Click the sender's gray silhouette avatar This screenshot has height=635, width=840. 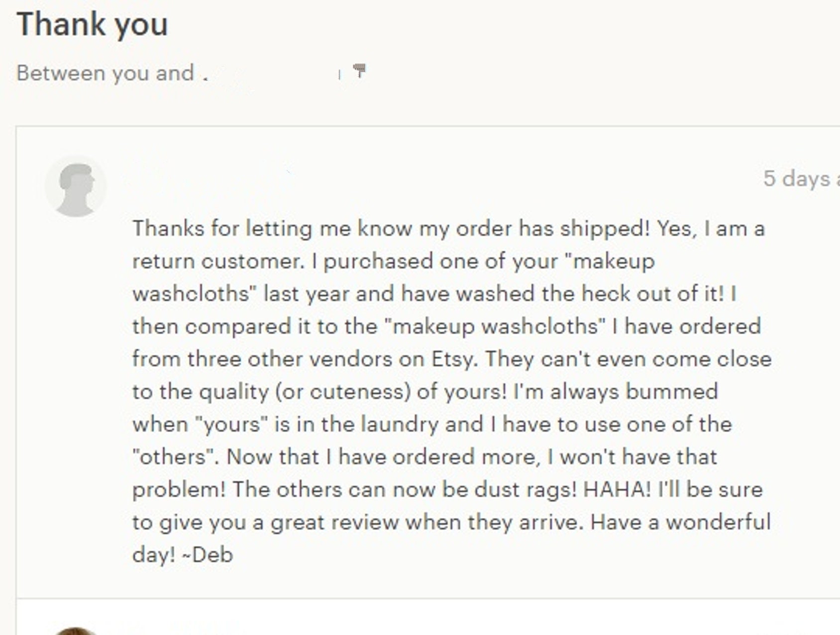click(x=76, y=186)
